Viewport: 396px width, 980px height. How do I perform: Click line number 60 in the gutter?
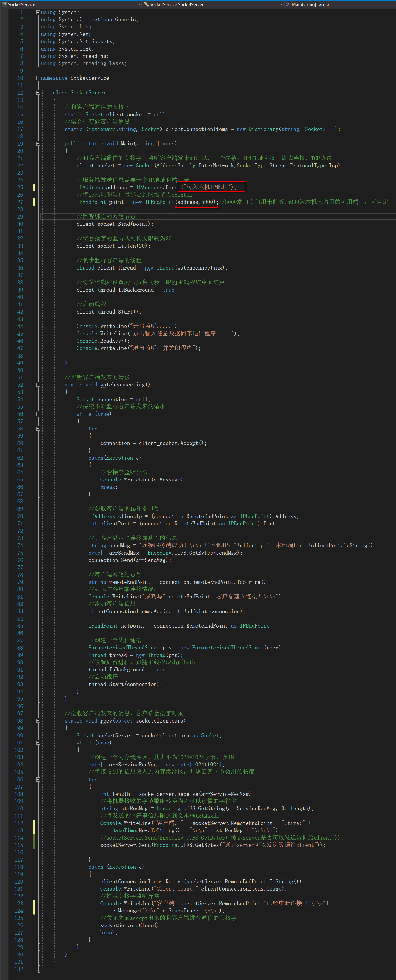(20, 443)
